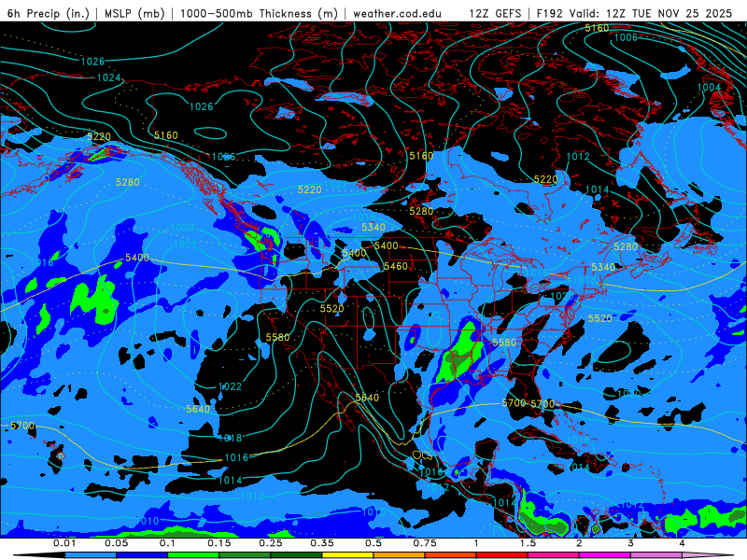Viewport: 747px width, 560px height.
Task: Click the 0.75 legend scale value
Action: click(x=425, y=543)
